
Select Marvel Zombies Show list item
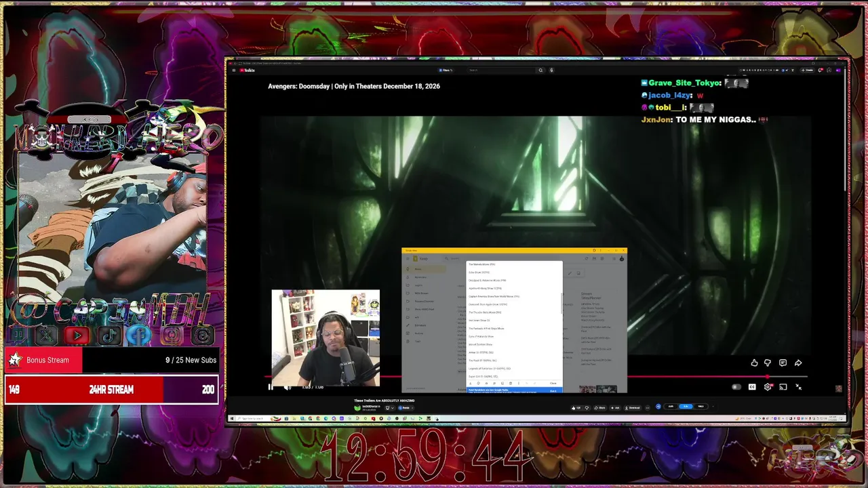pyautogui.click(x=480, y=344)
